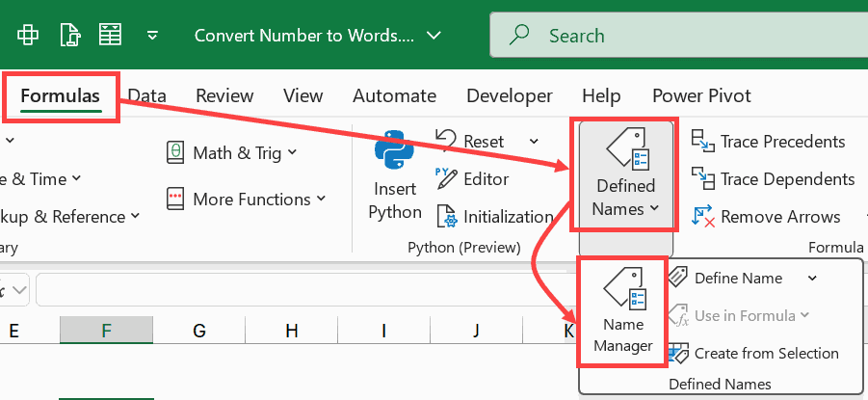The image size is (868, 400).
Task: Click the document export quick access icon
Action: [x=69, y=35]
